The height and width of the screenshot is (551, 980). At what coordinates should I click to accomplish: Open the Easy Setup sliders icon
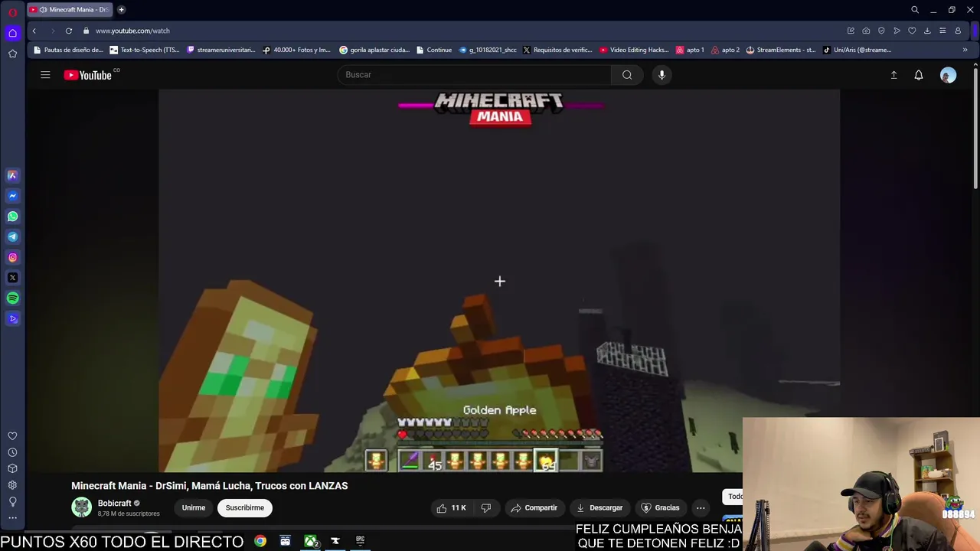(942, 31)
